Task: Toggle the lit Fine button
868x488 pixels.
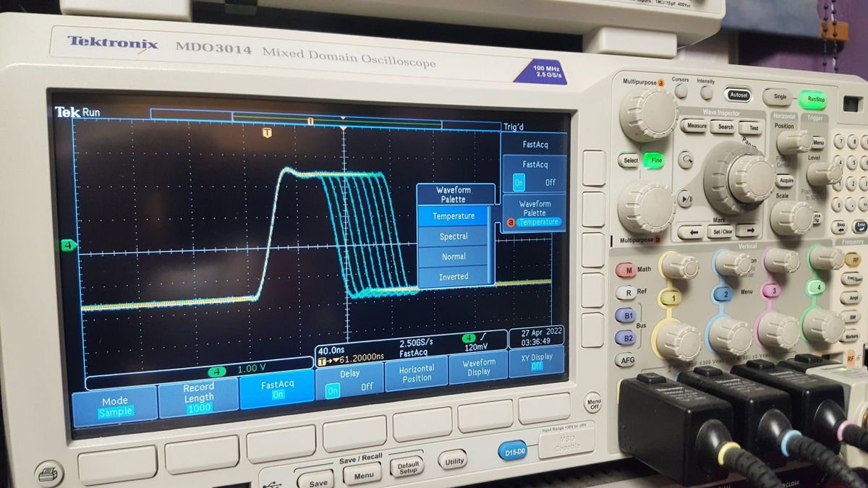Action: [x=654, y=160]
